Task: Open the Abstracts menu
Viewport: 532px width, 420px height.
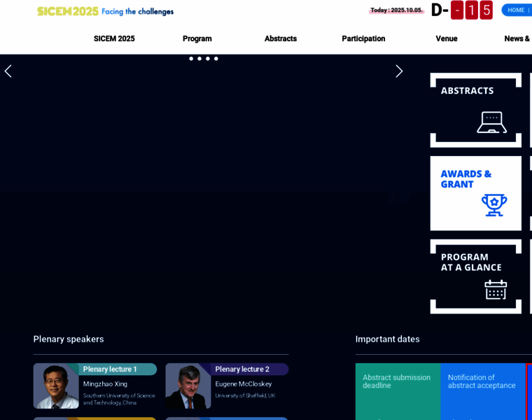Action: click(x=281, y=38)
